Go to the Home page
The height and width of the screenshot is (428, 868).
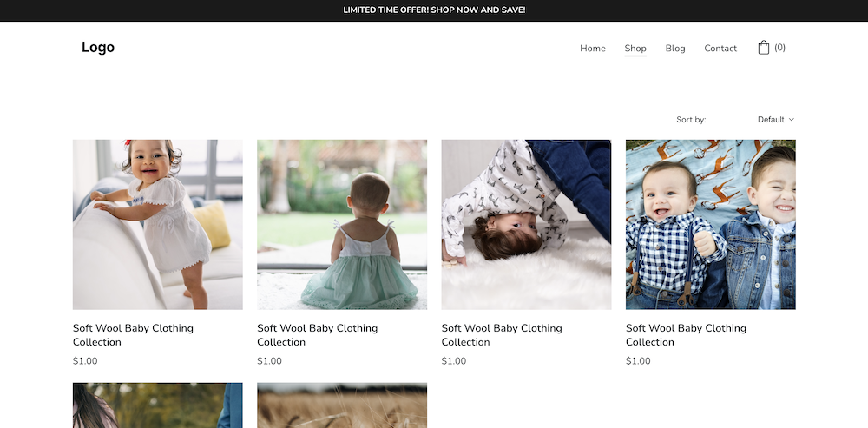[593, 49]
